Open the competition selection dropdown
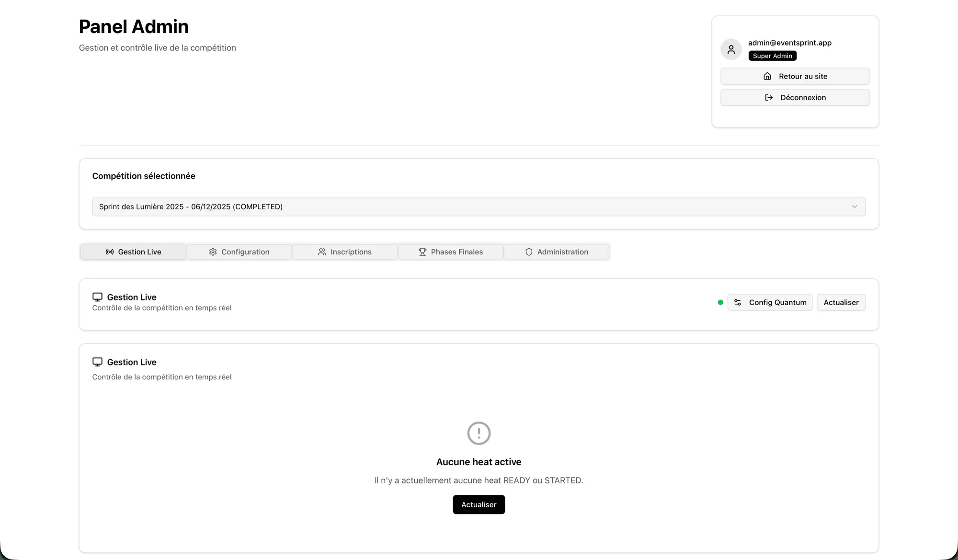This screenshot has height=560, width=958. pyautogui.click(x=479, y=206)
